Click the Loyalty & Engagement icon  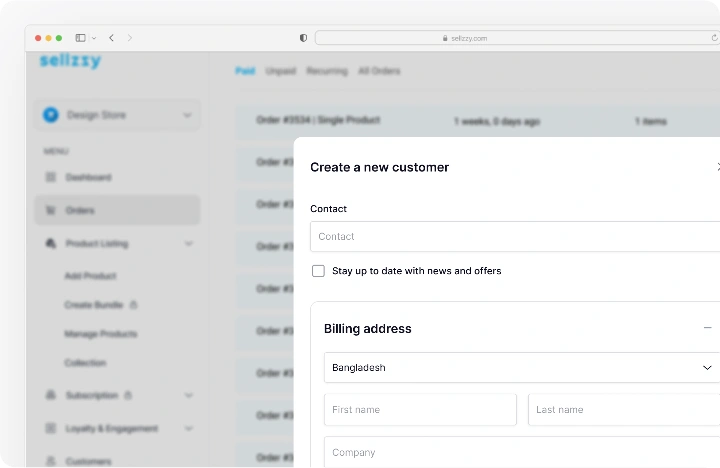51,429
